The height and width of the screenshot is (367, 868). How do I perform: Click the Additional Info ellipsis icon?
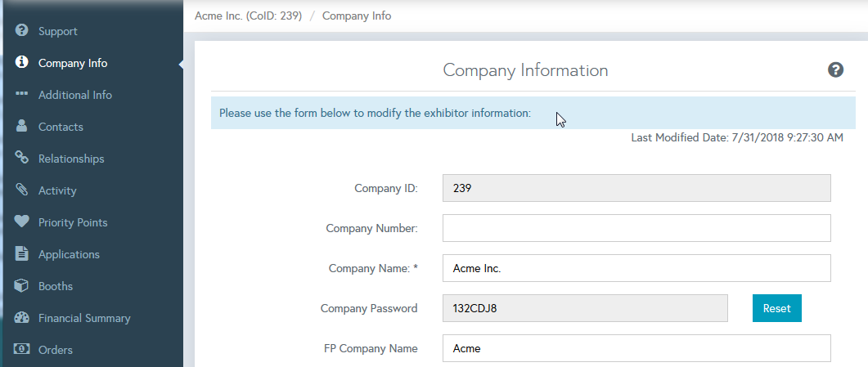[22, 94]
